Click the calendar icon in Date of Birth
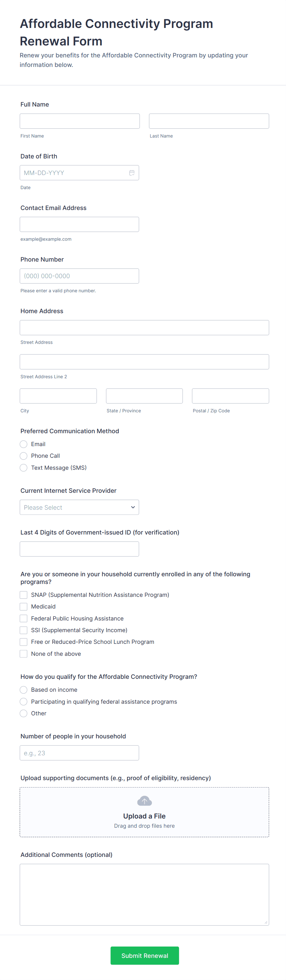Screen dimensions: 286x980 [x=132, y=173]
